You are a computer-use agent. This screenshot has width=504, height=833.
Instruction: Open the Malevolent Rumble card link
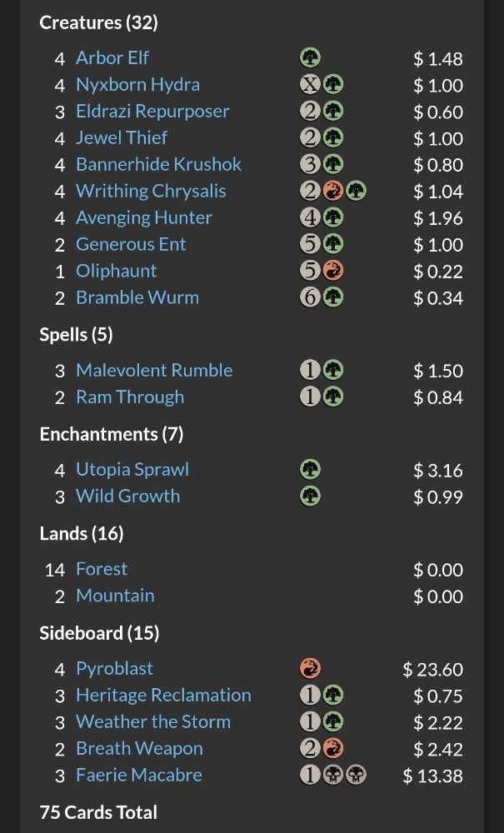(154, 371)
